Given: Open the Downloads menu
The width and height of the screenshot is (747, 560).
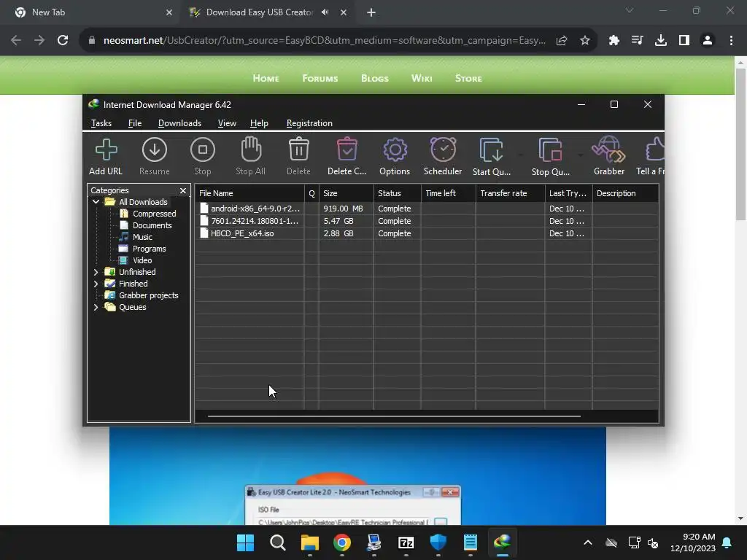Looking at the screenshot, I should click(x=179, y=123).
